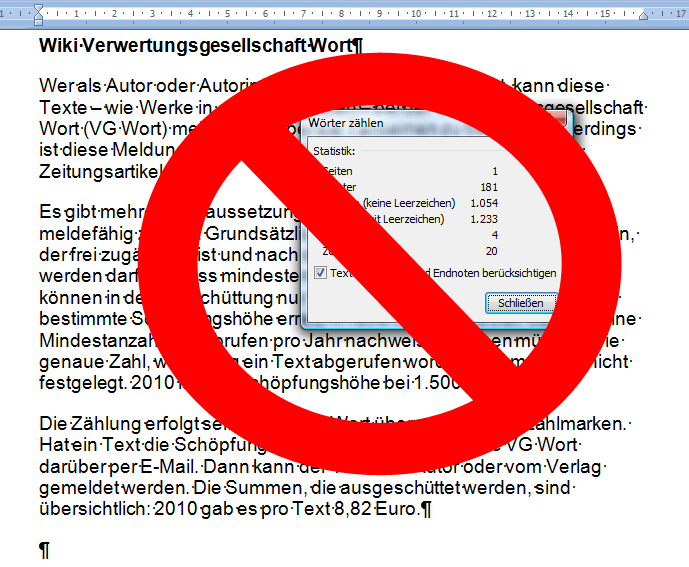Click the text 'Wer als Autor oder'
This screenshot has height=567, width=689.
117,85
